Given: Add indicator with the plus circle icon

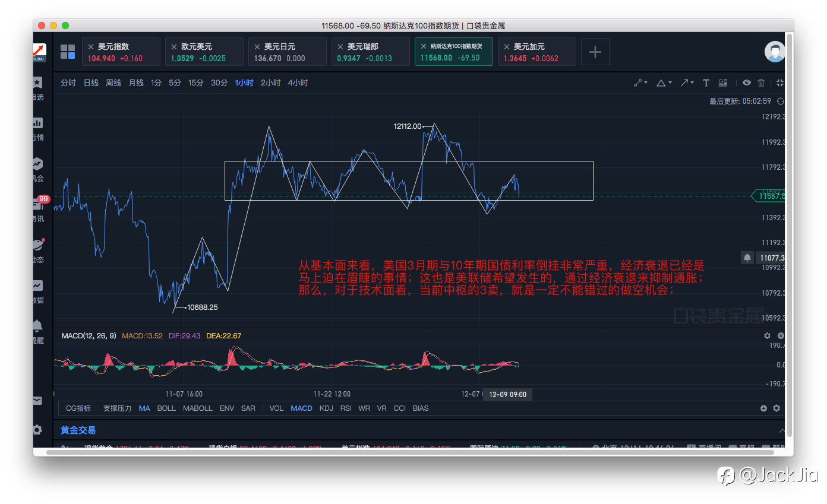Looking at the screenshot, I should tap(764, 408).
